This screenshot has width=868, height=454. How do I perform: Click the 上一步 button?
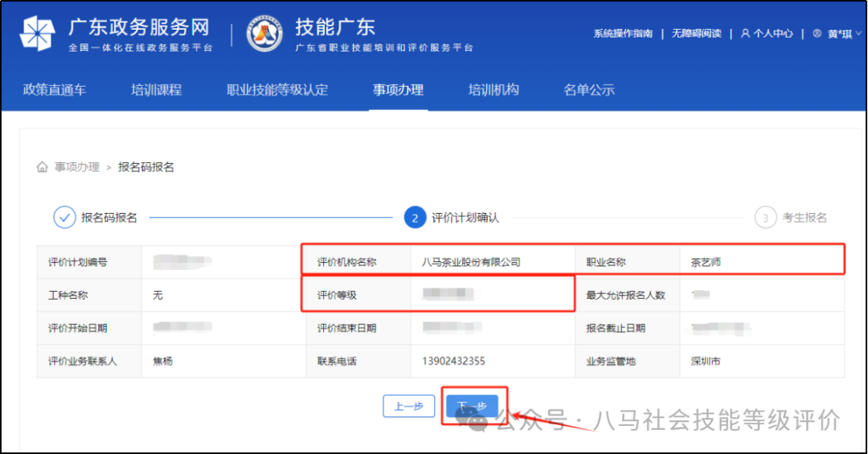click(x=408, y=407)
